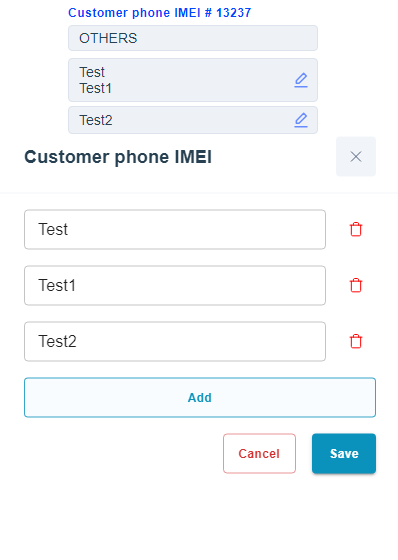
Task: Delete the Test row using its trash icon
Action: 356,230
